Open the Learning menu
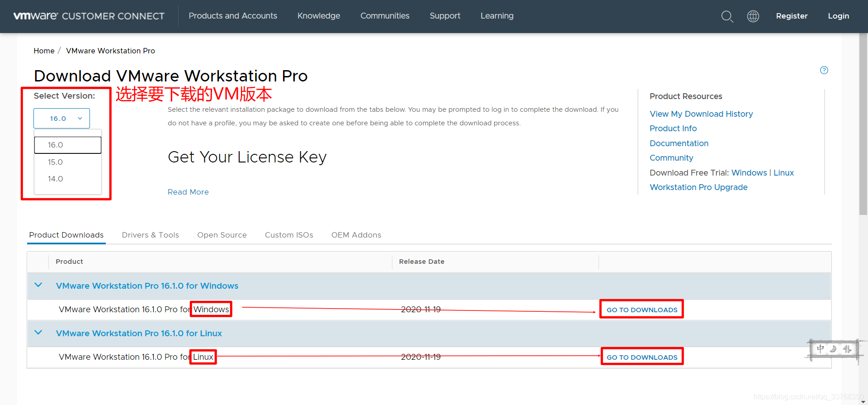This screenshot has height=405, width=868. pyautogui.click(x=497, y=16)
